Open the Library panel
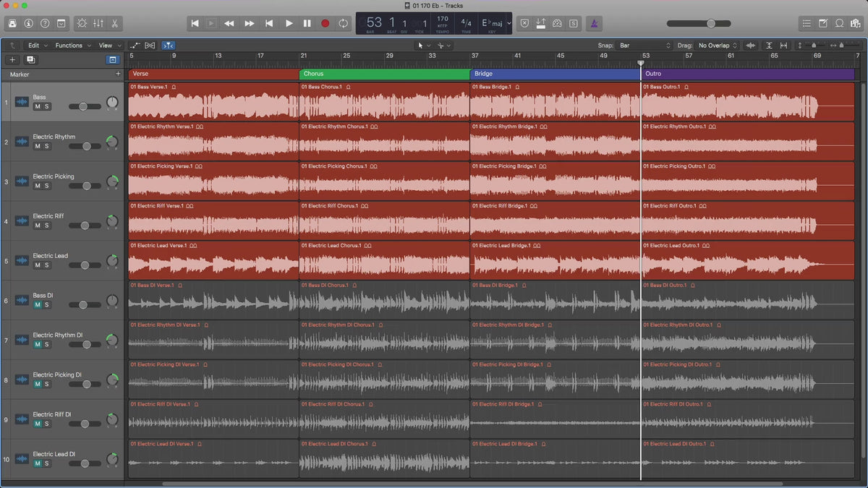This screenshot has width=868, height=488. pos(12,23)
